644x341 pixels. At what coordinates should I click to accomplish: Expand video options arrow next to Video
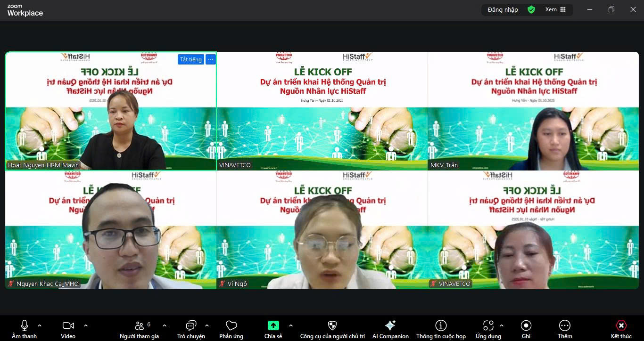point(86,325)
